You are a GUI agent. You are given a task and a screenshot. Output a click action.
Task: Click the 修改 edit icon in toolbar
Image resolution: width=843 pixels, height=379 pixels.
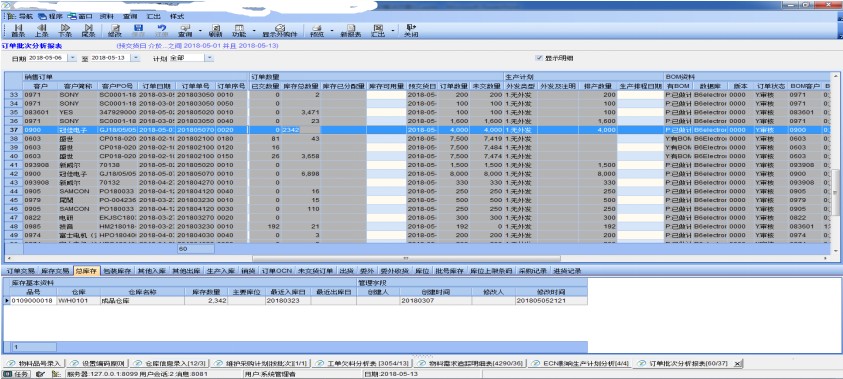tap(115, 30)
